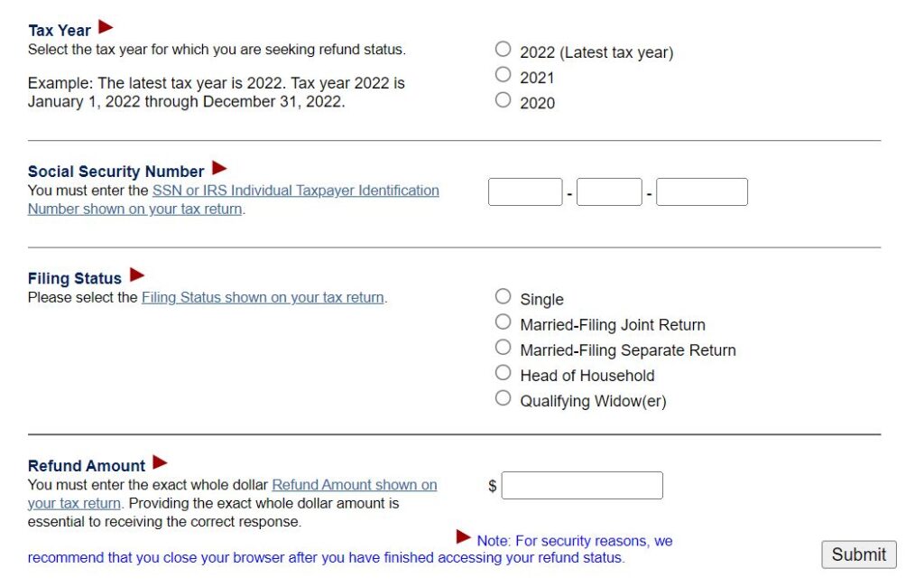This screenshot has width=924, height=587.
Task: Choose Married-Filing Separate Return
Action: click(503, 347)
